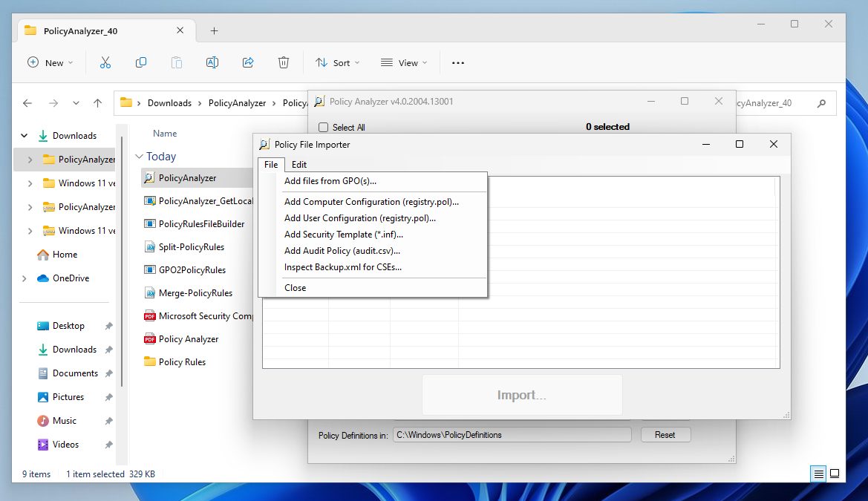
Task: Check the Select All checkbox in Policy Analyzer
Action: click(323, 128)
